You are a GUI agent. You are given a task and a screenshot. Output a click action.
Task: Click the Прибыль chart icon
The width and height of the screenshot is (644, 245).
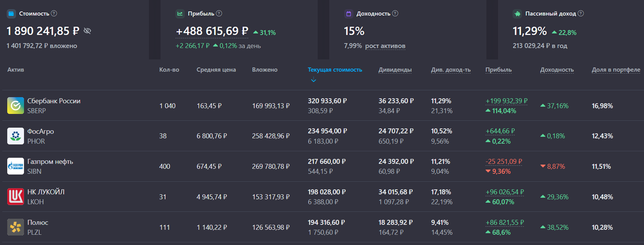pos(180,14)
